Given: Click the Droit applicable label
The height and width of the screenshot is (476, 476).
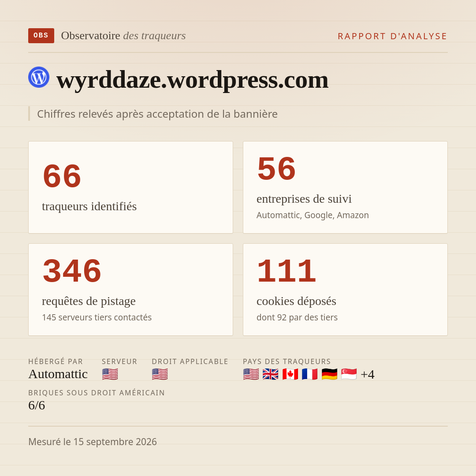Looking at the screenshot, I should pyautogui.click(x=190, y=361).
